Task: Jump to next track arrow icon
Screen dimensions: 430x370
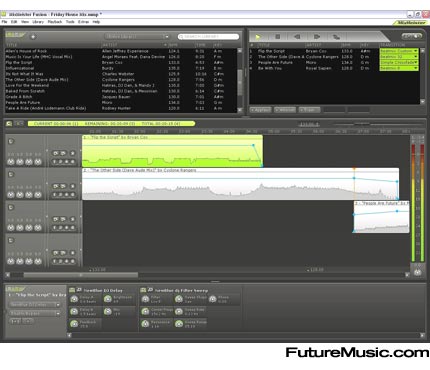Action: tap(317, 37)
